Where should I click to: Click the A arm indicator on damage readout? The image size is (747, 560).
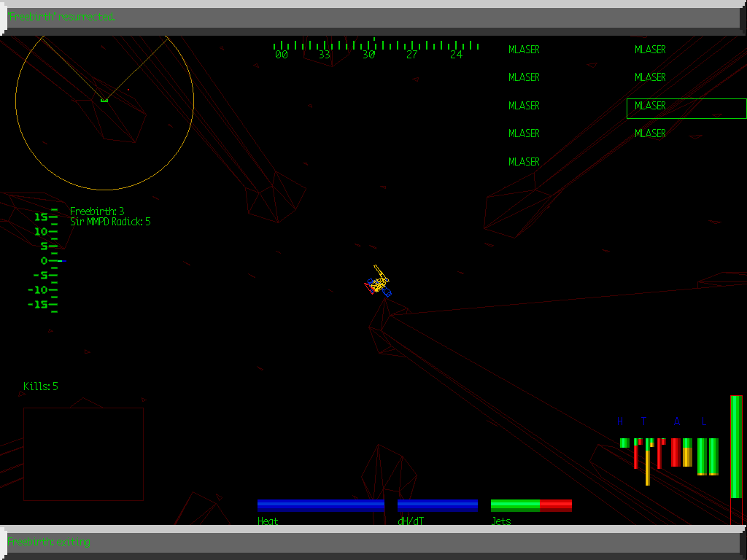[676, 421]
